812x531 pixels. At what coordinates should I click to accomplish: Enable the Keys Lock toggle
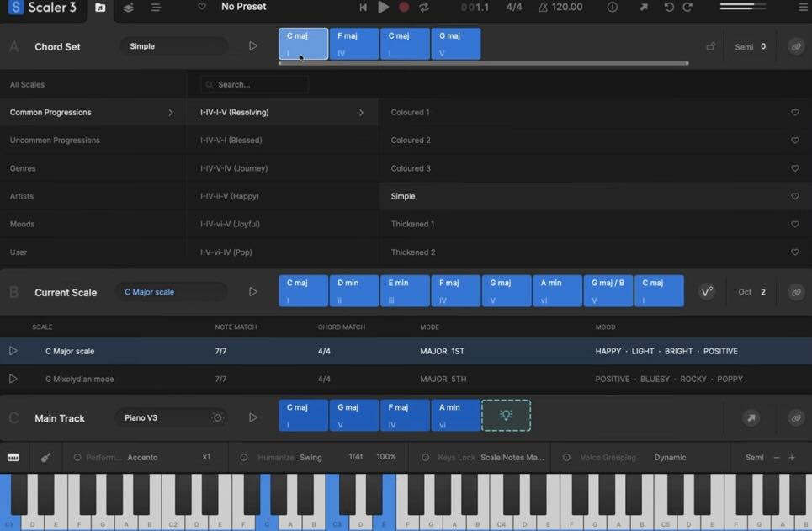click(x=425, y=458)
